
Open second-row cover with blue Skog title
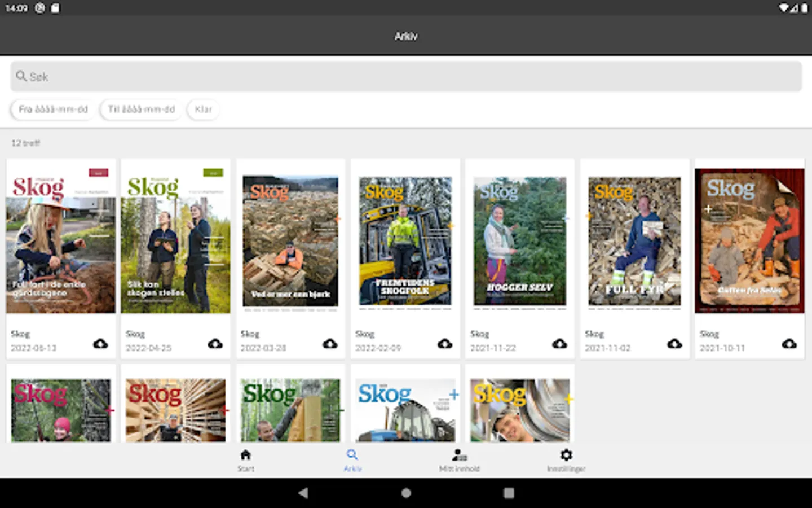click(x=405, y=410)
